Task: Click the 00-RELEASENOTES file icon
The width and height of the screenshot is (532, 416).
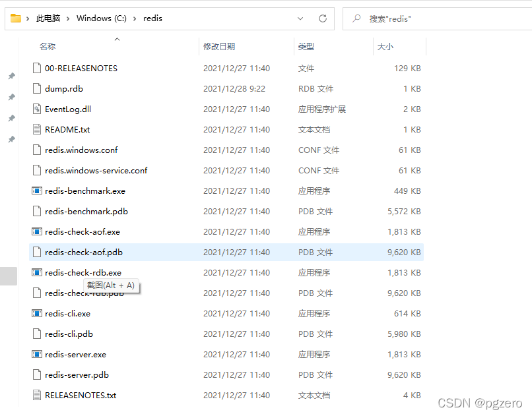Action: pos(37,68)
